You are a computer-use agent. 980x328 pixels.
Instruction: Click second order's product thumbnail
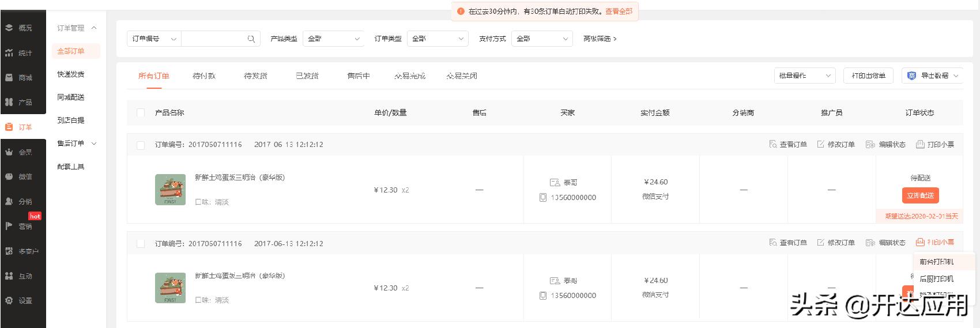[x=171, y=288]
